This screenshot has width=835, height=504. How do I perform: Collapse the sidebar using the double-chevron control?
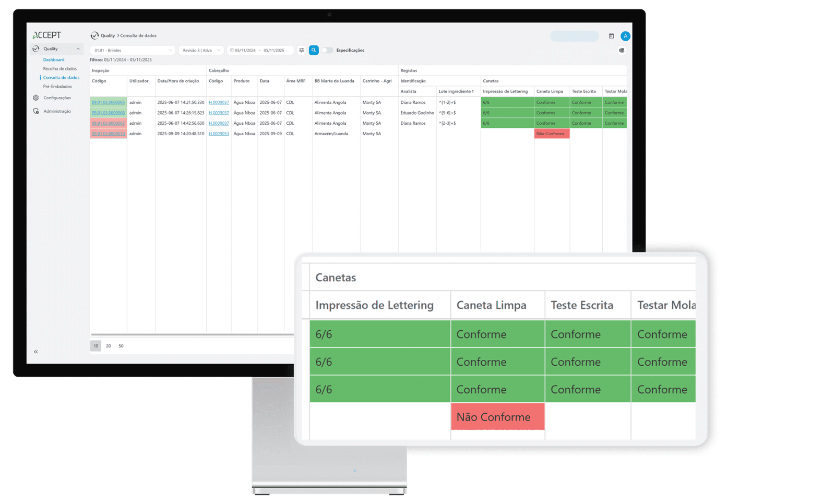point(36,351)
